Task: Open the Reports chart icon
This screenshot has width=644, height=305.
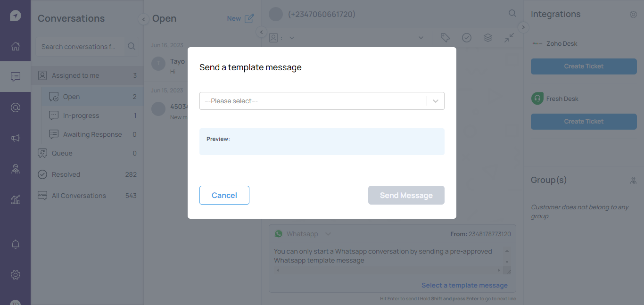Action: 16,200
